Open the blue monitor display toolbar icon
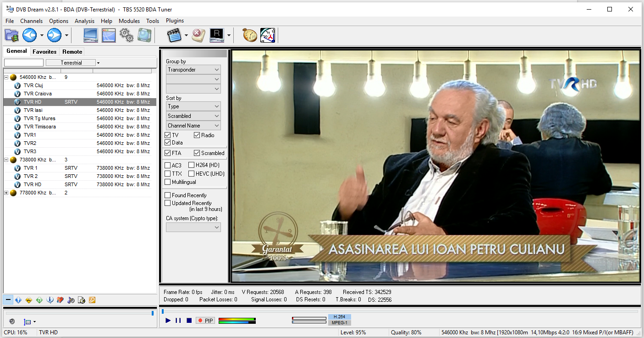The width and height of the screenshot is (644, 338). (90, 35)
